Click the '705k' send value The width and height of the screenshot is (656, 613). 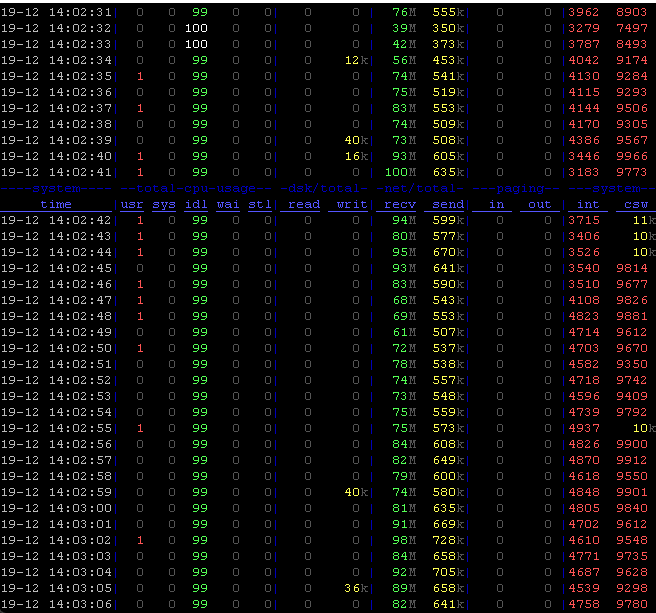tap(448, 572)
